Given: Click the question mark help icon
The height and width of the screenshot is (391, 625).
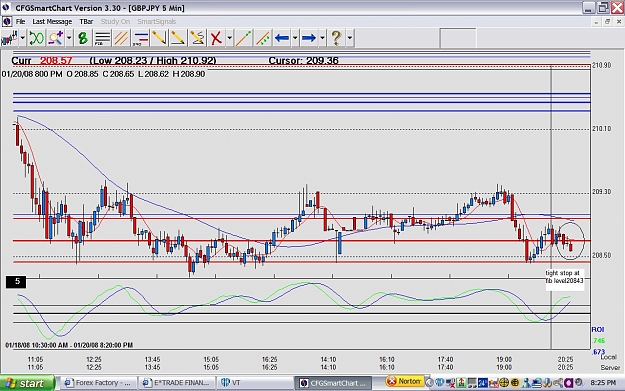Looking at the screenshot, I should [336, 38].
